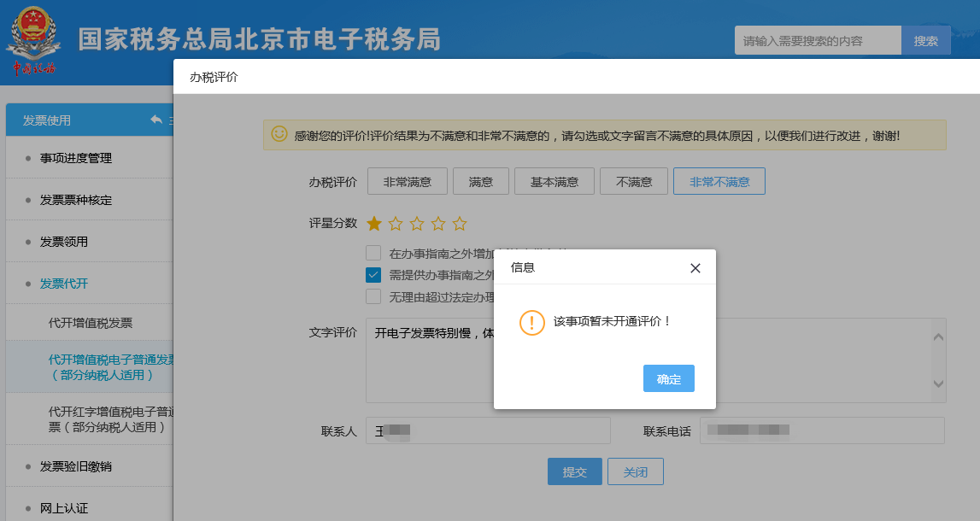Image resolution: width=980 pixels, height=521 pixels.
Task: Click the 搜索 search button
Action: [x=925, y=39]
